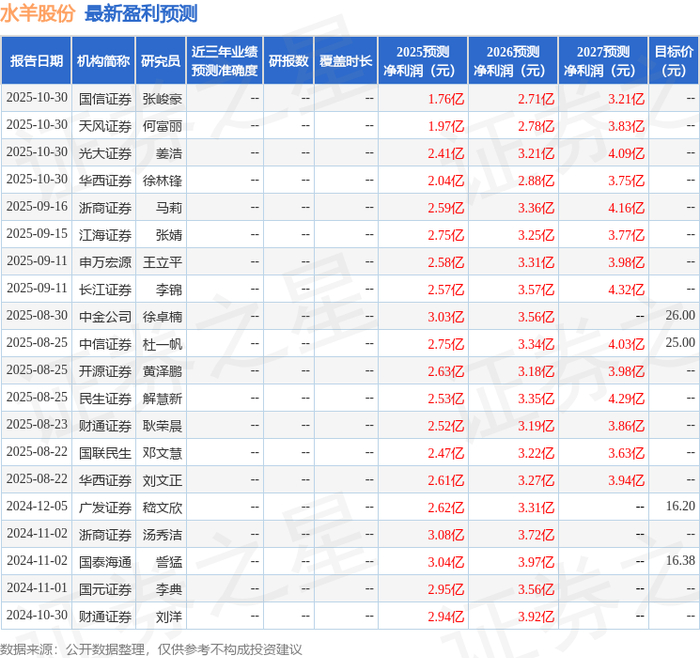The width and height of the screenshot is (700, 658).
Task: Click analyst name 姜浩
Action: [x=169, y=154]
